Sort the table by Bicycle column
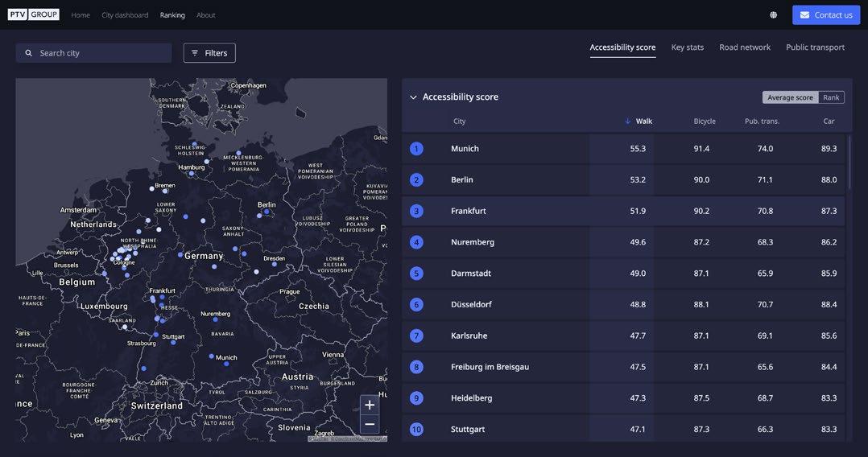Viewport: 868px width, 457px height. tap(705, 121)
